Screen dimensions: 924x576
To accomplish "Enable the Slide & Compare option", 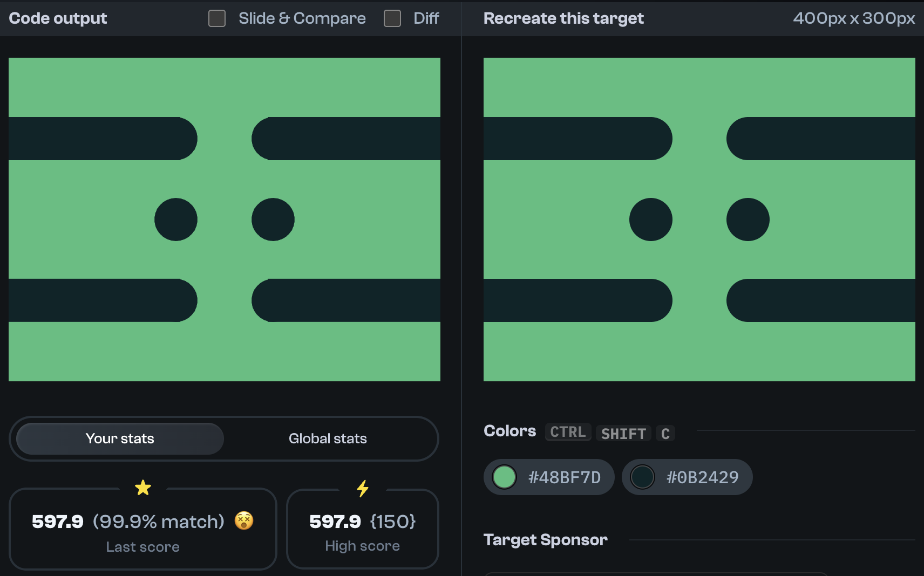I will click(216, 18).
